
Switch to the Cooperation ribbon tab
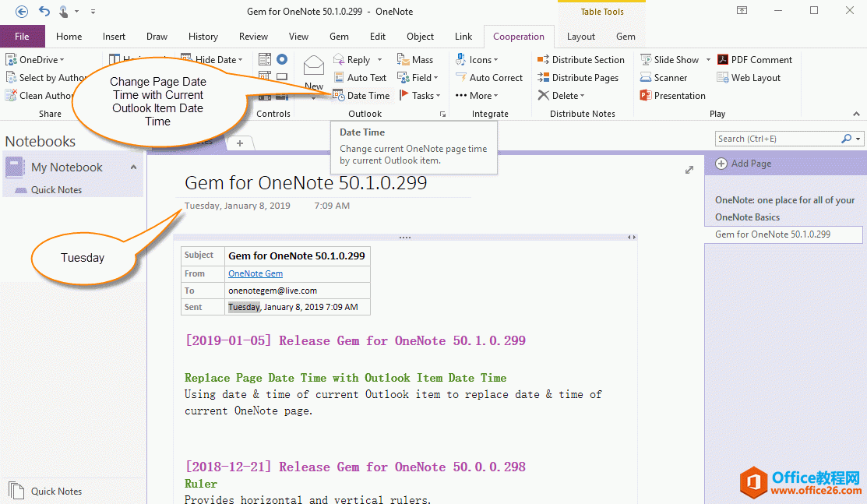(519, 36)
